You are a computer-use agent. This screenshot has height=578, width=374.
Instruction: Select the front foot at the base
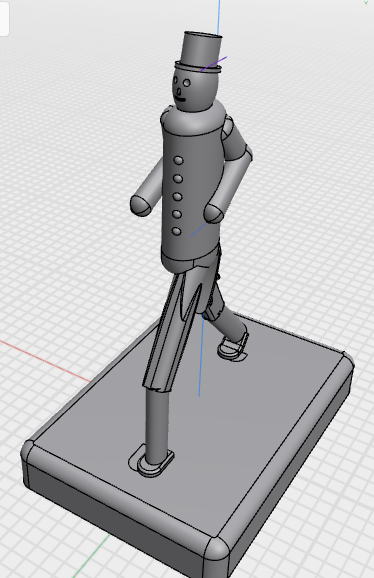point(155,465)
